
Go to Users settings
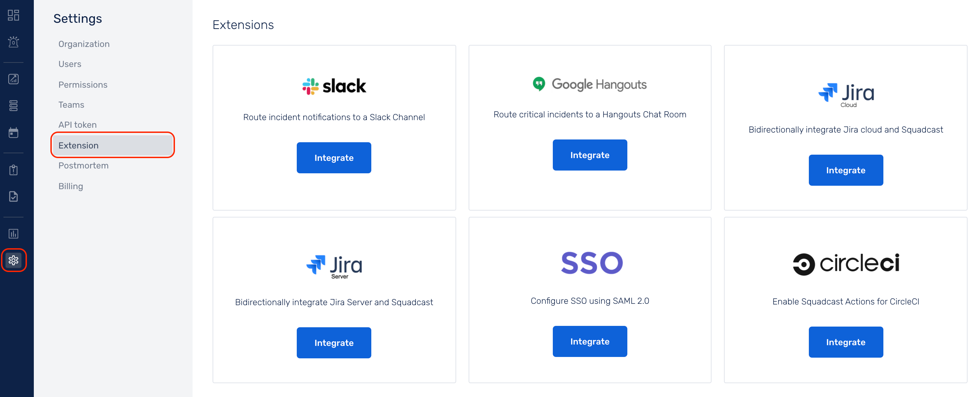[x=70, y=64]
